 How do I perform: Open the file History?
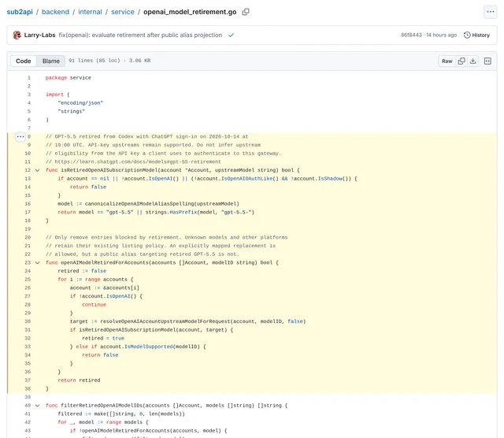[x=476, y=35]
